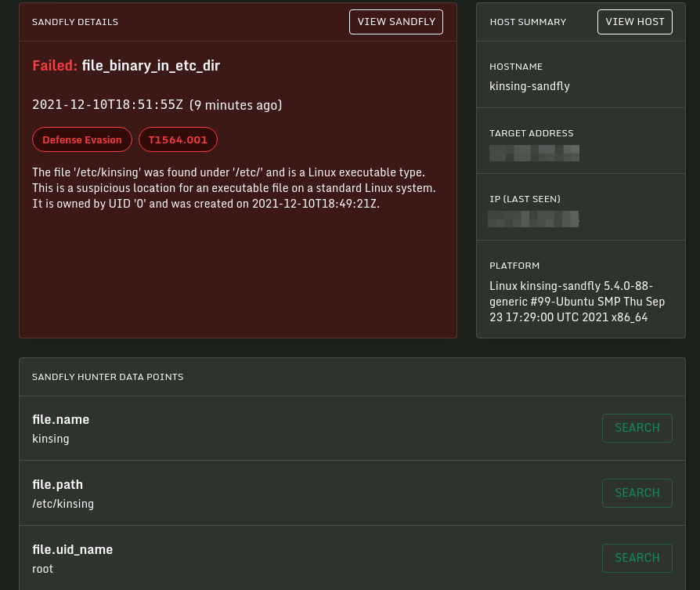Click the Platform field label
This screenshot has width=700, height=590.
514,266
